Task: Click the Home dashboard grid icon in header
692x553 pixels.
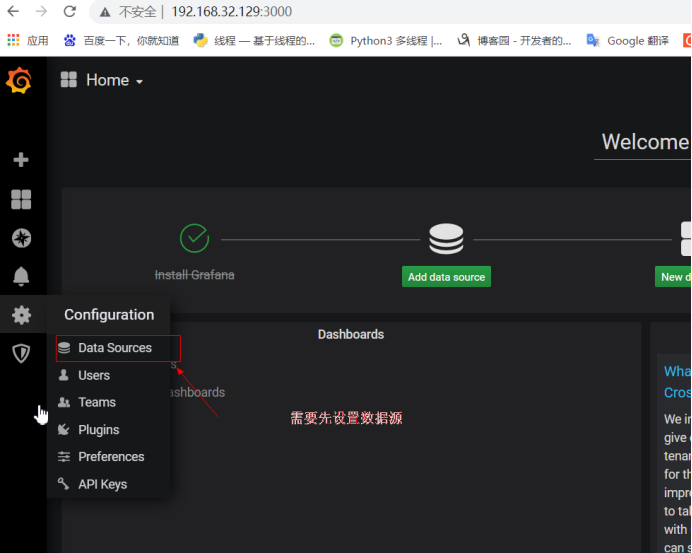Action: [69, 80]
